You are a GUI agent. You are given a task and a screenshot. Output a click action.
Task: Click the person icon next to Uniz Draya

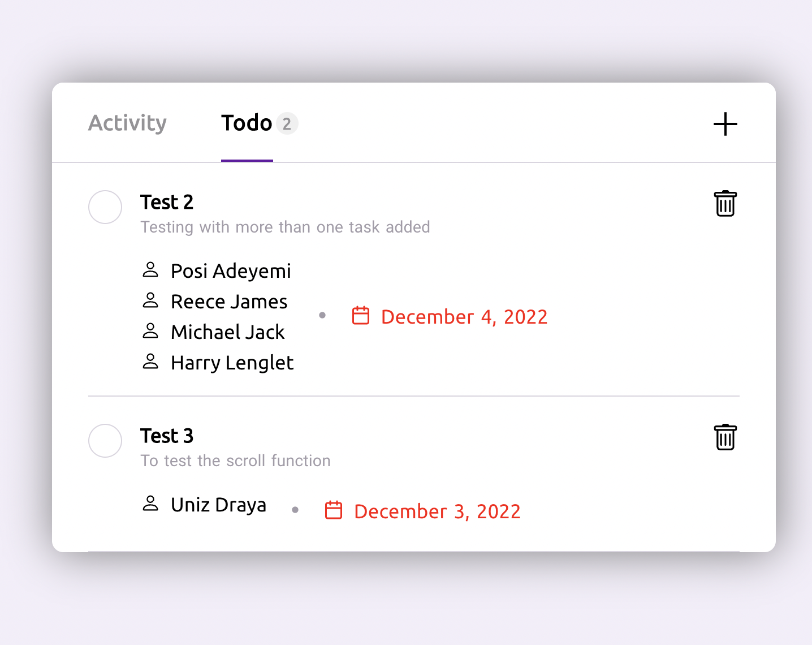click(x=150, y=503)
